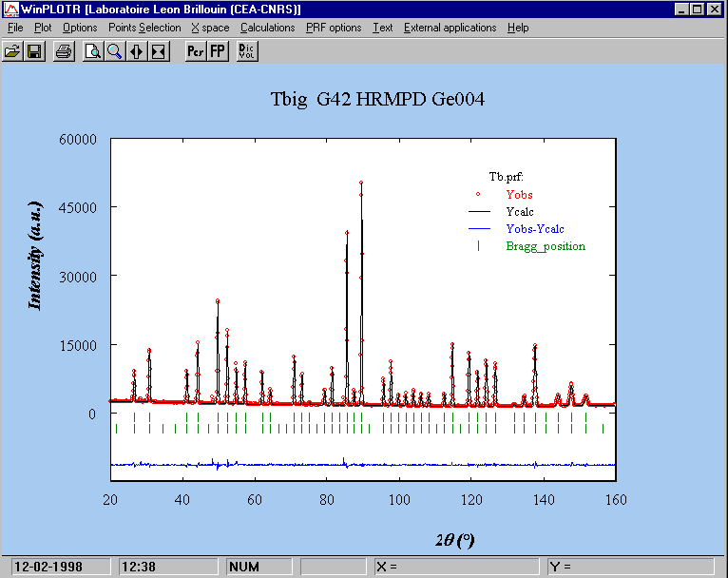This screenshot has height=578, width=728.
Task: Open the Pcr file editor button
Action: 196,51
